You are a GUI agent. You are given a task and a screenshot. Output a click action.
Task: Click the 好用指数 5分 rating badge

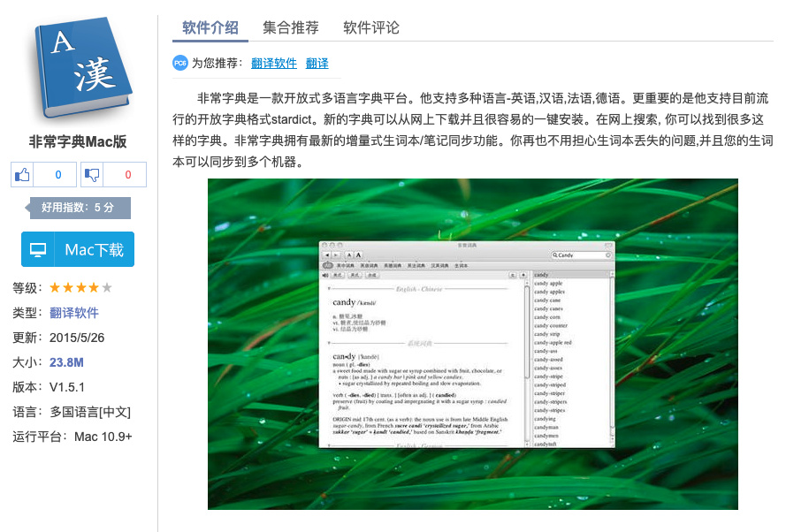coord(79,208)
